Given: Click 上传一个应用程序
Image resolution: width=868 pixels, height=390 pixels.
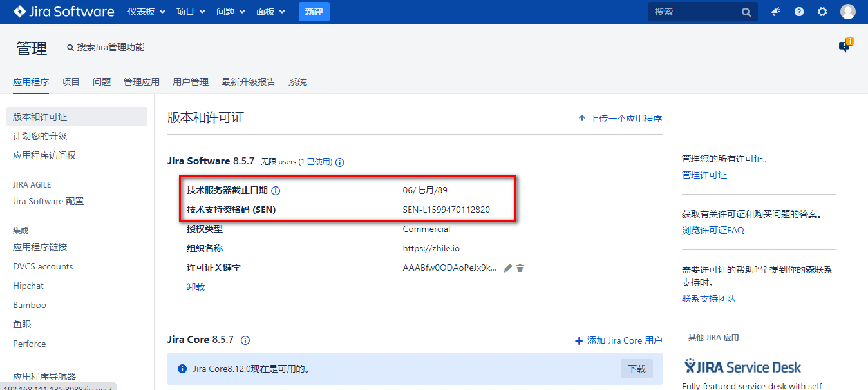Looking at the screenshot, I should coord(625,118).
